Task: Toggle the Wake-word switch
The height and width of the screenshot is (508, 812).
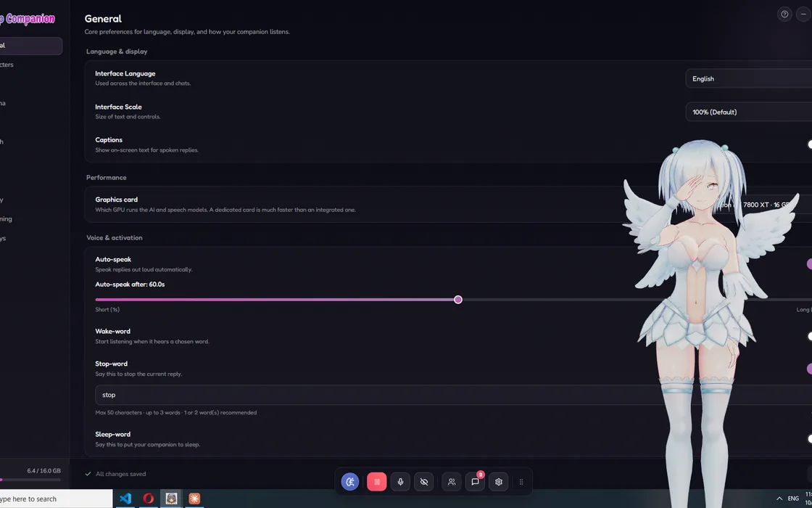Action: tap(809, 336)
